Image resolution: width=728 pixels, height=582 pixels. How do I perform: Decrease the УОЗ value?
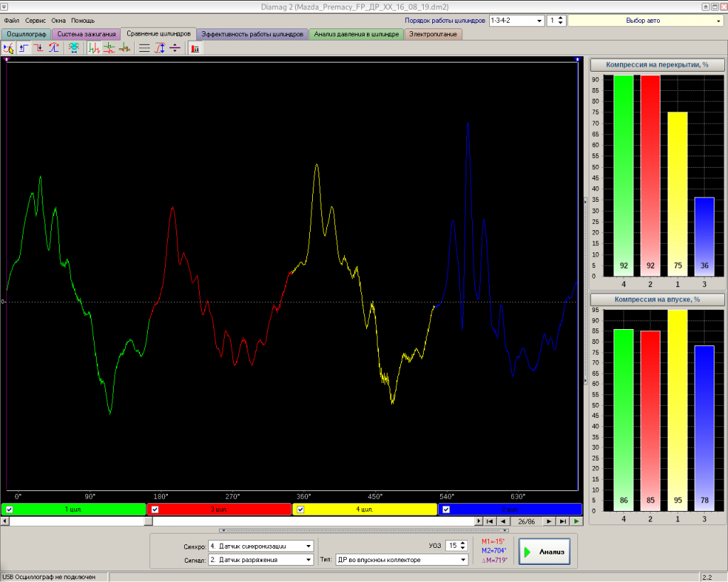[x=463, y=549]
